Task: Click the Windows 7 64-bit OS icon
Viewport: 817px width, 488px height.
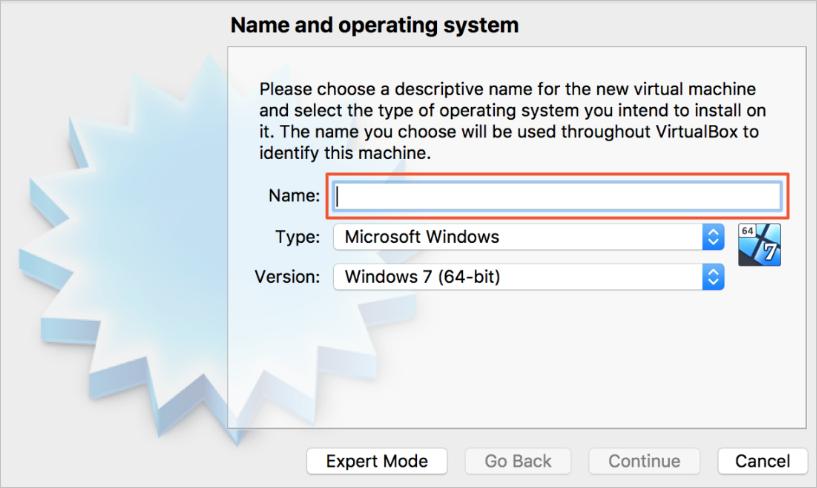Action: click(759, 245)
